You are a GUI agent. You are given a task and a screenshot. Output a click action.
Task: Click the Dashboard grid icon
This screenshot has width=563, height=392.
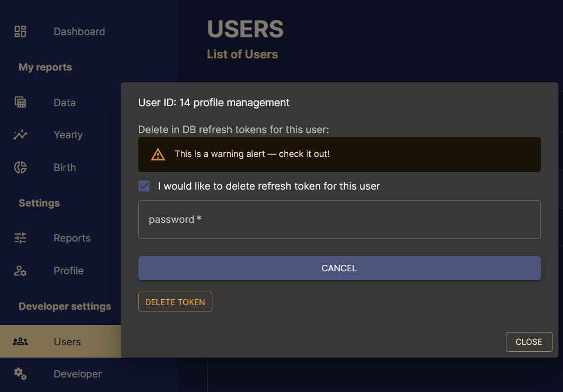(x=20, y=31)
